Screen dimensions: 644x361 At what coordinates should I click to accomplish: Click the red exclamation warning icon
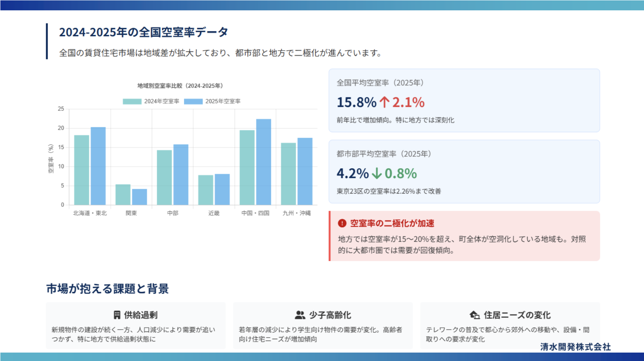(342, 223)
